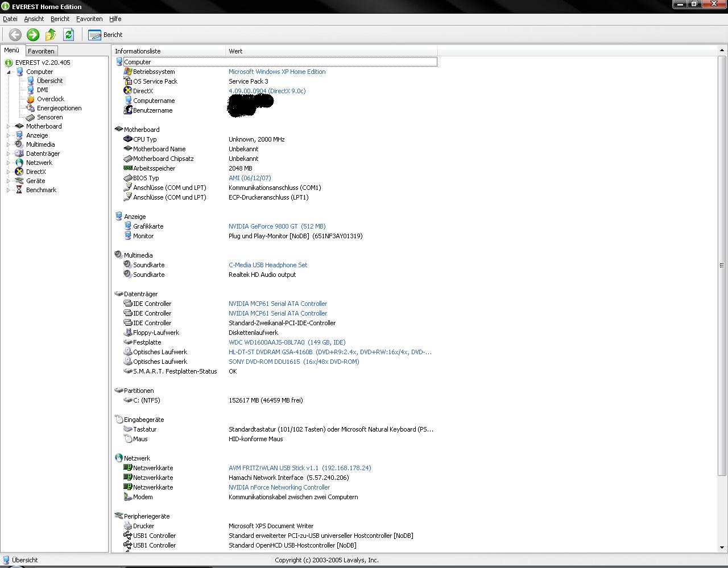Screen dimensions: 728x568
Task: Click the vertical scrollbar down arrow
Action: click(722, 548)
